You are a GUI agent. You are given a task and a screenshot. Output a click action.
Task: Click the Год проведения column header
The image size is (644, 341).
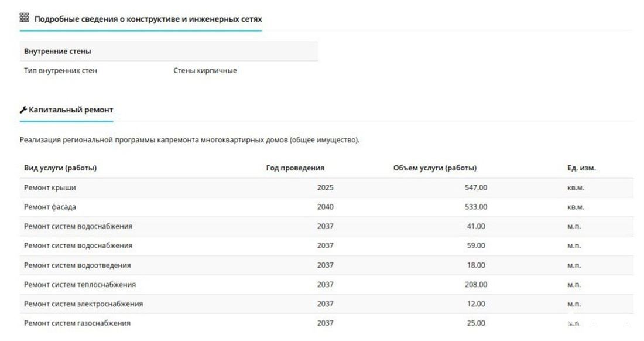295,168
